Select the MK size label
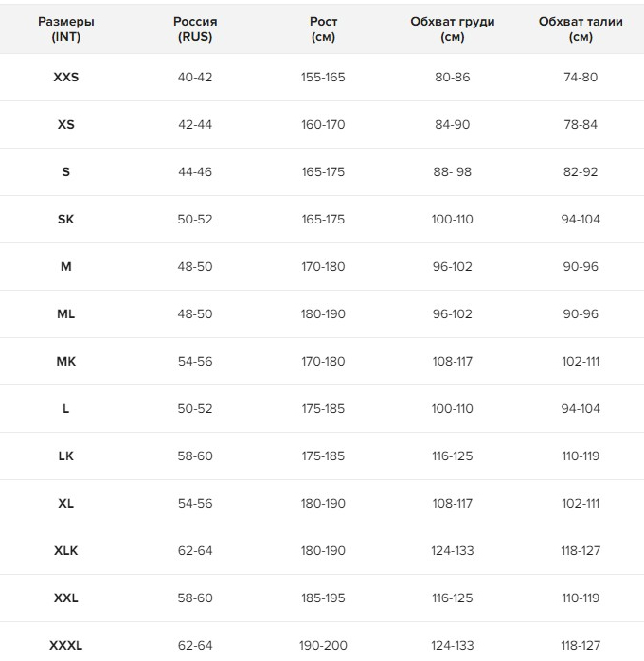 coord(66,361)
